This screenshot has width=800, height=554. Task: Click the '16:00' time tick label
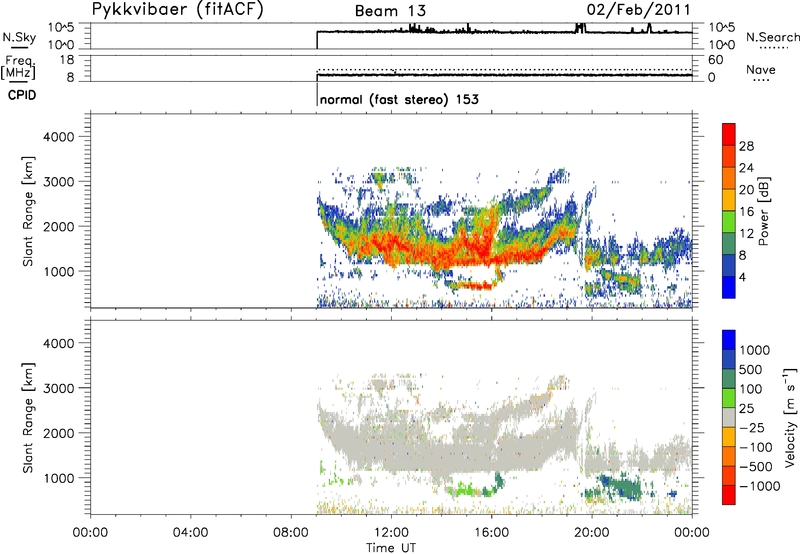(491, 533)
